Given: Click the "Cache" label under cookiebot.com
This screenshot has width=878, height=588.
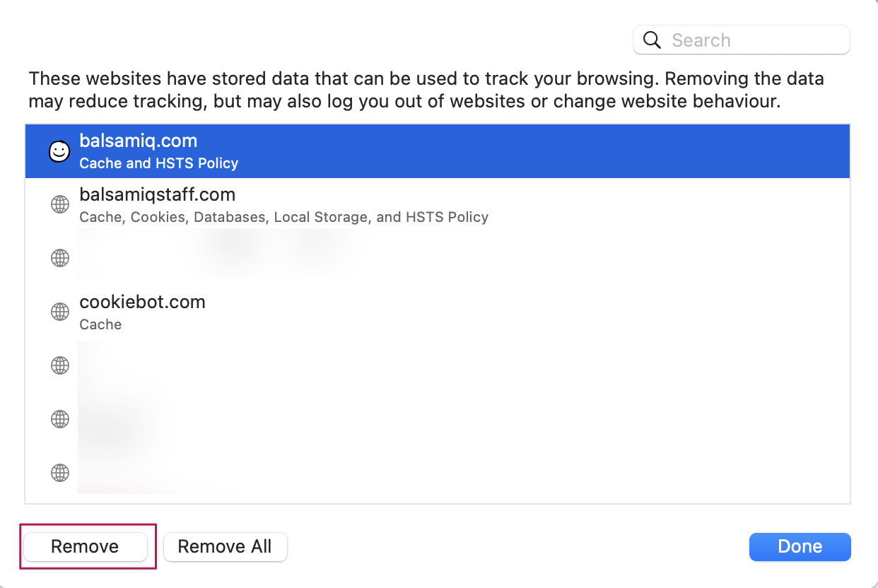Looking at the screenshot, I should tap(100, 324).
